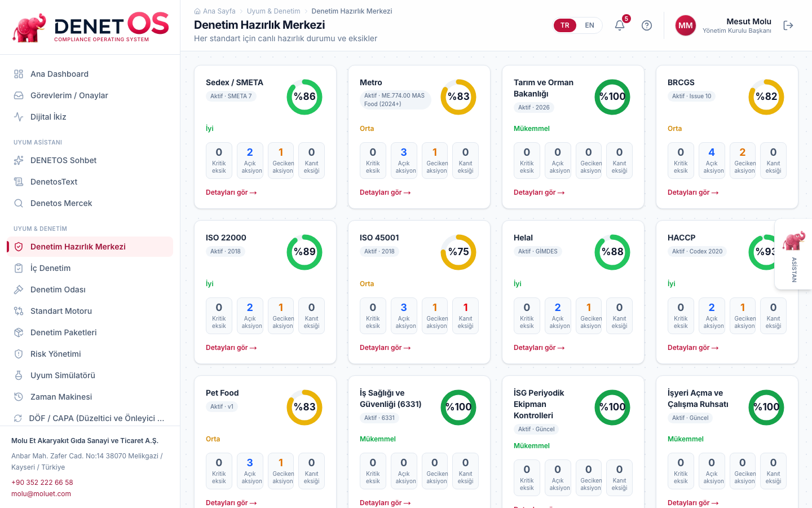This screenshot has height=508, width=812.
Task: Switch language to TR
Action: (565, 25)
